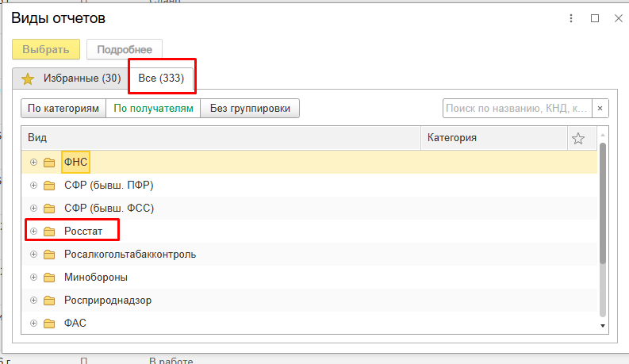The height and width of the screenshot is (364, 629).
Task: Expand the Минобороны node
Action: [x=33, y=278]
